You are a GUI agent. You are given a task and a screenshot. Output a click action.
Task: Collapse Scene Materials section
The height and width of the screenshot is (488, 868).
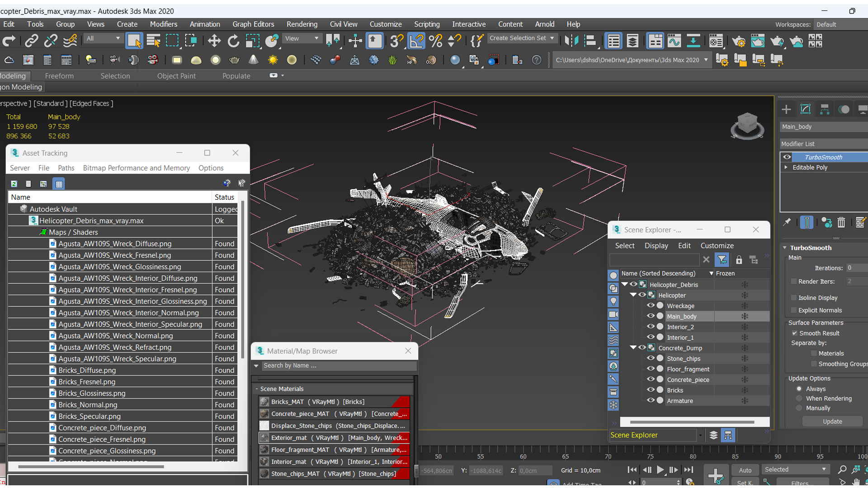tap(257, 389)
